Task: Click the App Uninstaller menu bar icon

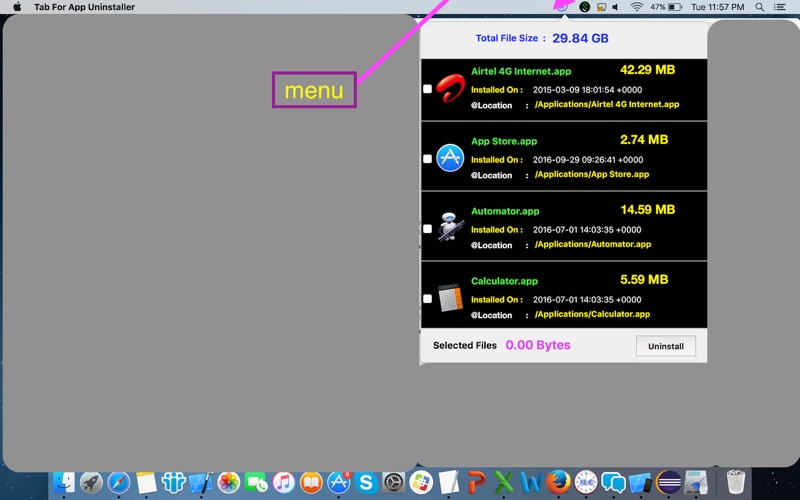Action: [561, 7]
